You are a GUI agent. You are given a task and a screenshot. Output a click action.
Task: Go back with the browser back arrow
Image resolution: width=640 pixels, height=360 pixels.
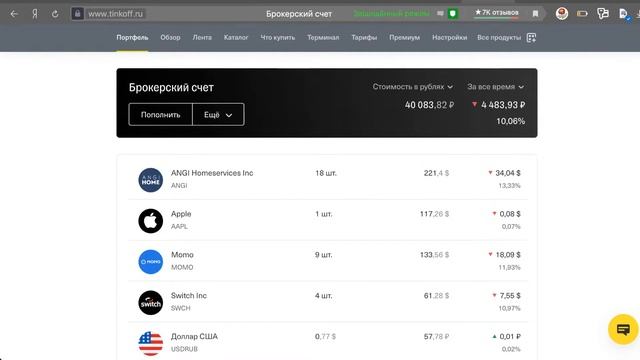click(x=14, y=14)
